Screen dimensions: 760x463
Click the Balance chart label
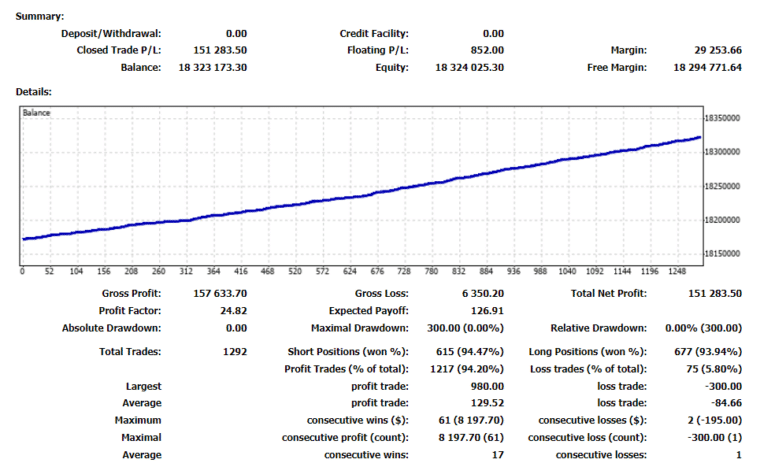(x=36, y=113)
